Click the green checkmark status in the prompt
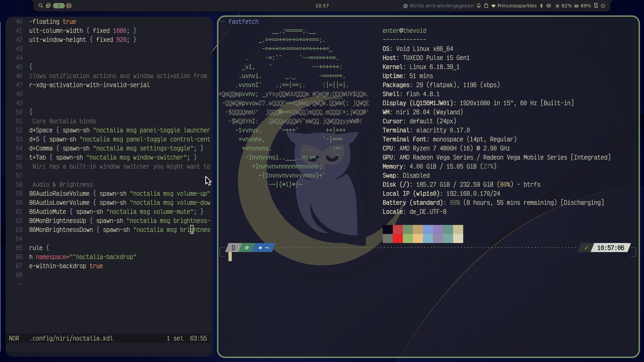Viewport: 644px width, 362px height. [x=586, y=248]
